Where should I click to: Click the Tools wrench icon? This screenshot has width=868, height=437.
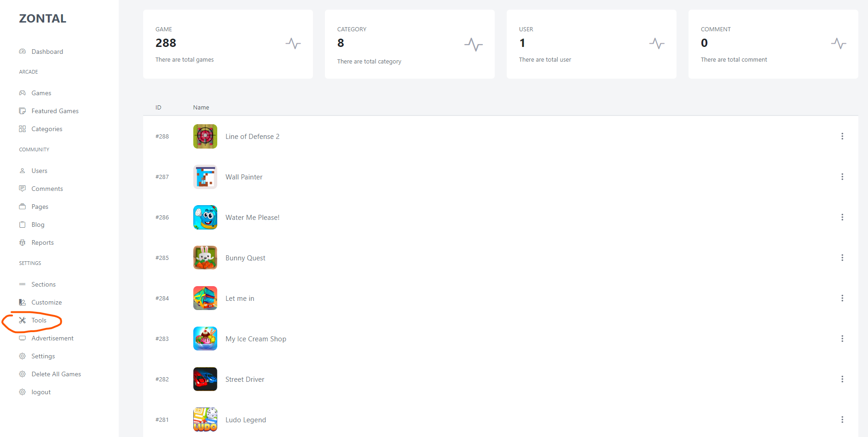click(22, 320)
